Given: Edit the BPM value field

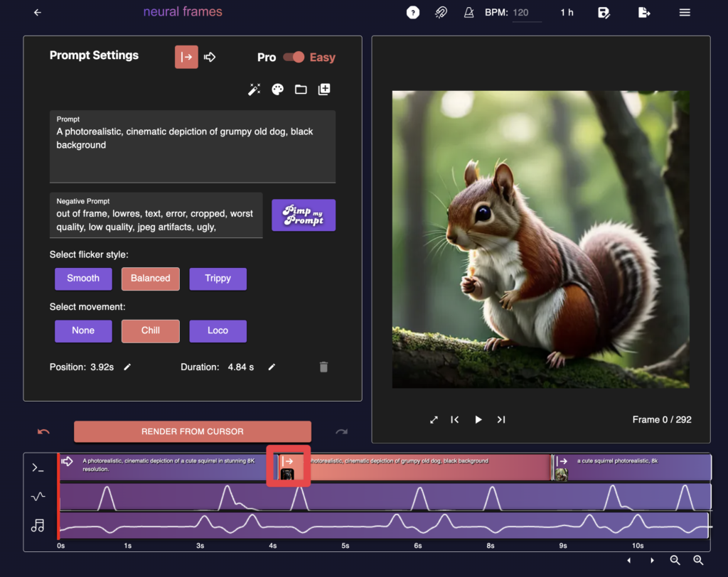Looking at the screenshot, I should [525, 12].
